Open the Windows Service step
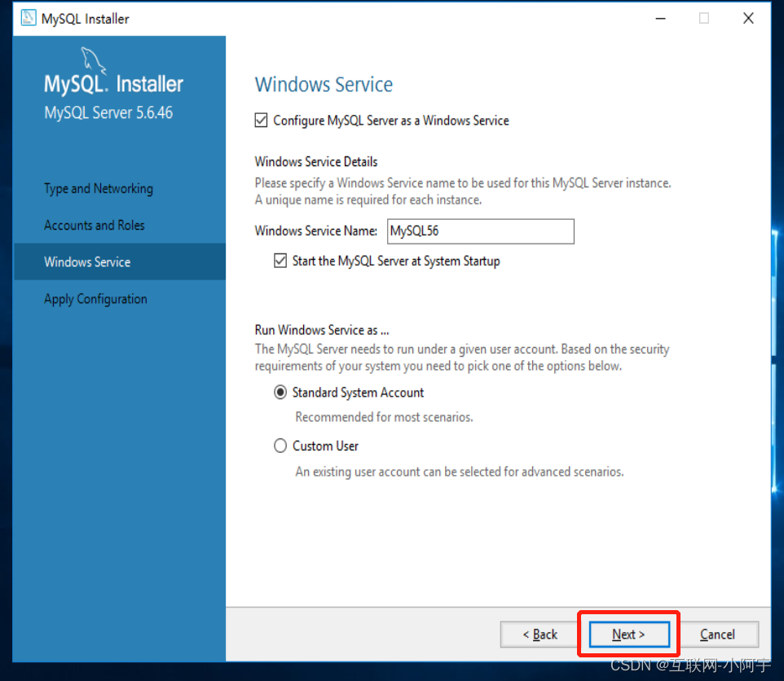784x681 pixels. 87,261
